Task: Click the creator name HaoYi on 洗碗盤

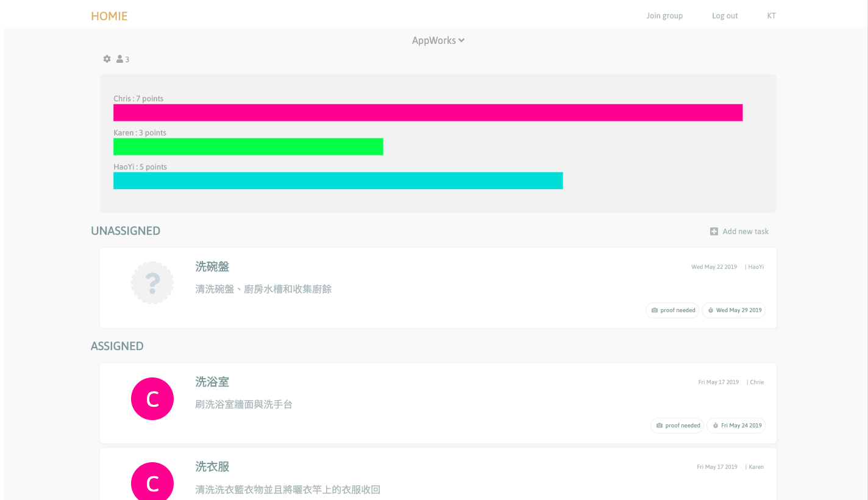Action: coord(756,267)
